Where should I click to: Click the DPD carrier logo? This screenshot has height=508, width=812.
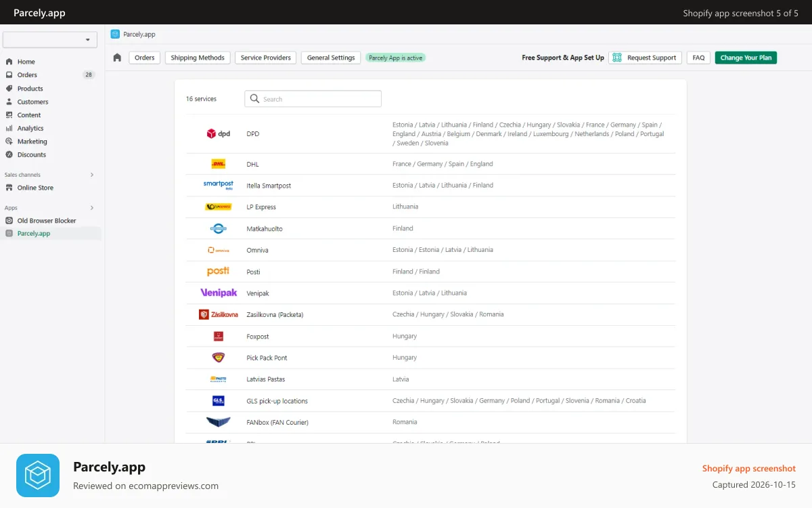[x=219, y=134]
